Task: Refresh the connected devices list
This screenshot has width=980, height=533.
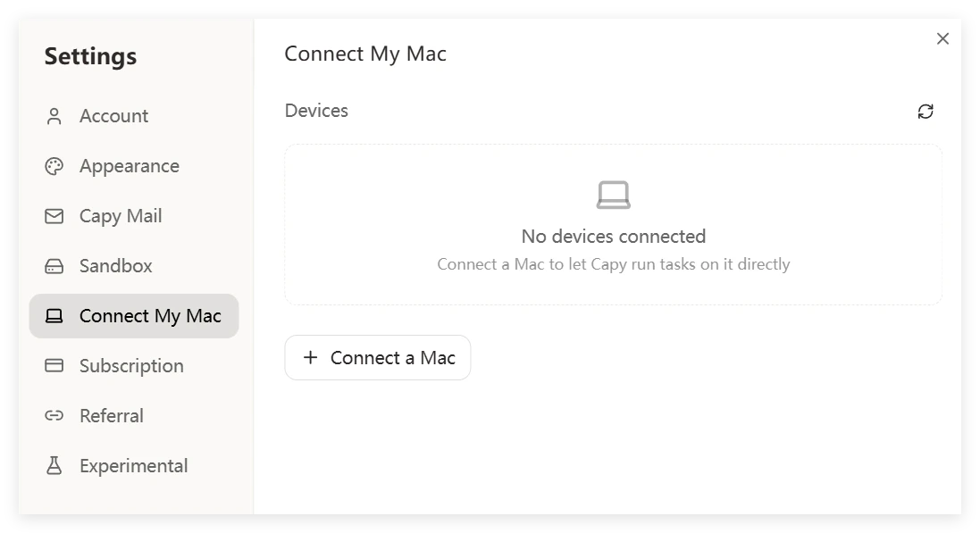Action: (926, 111)
